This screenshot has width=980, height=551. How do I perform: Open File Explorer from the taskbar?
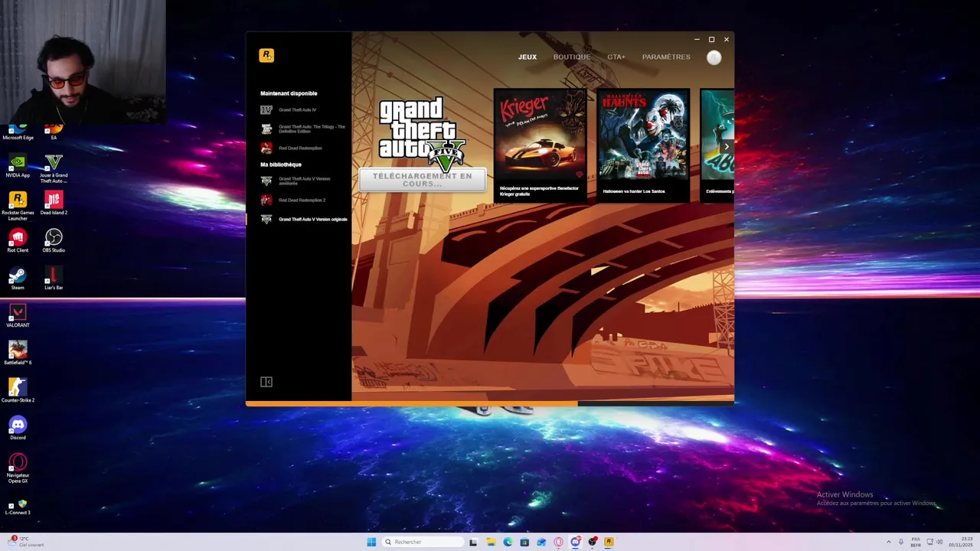(x=491, y=542)
